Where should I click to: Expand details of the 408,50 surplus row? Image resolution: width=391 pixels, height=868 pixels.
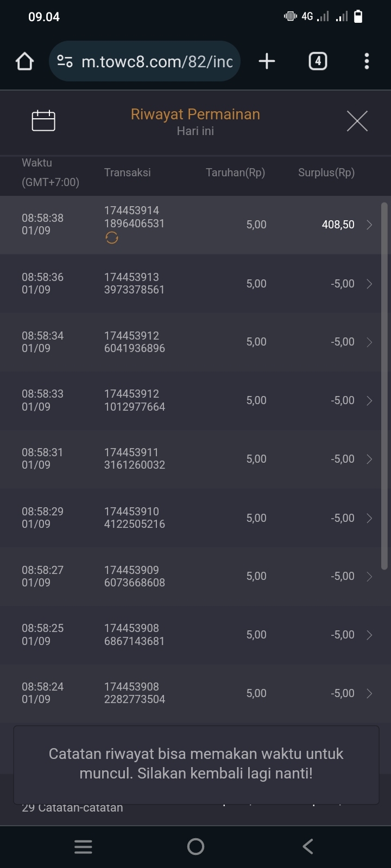[369, 225]
